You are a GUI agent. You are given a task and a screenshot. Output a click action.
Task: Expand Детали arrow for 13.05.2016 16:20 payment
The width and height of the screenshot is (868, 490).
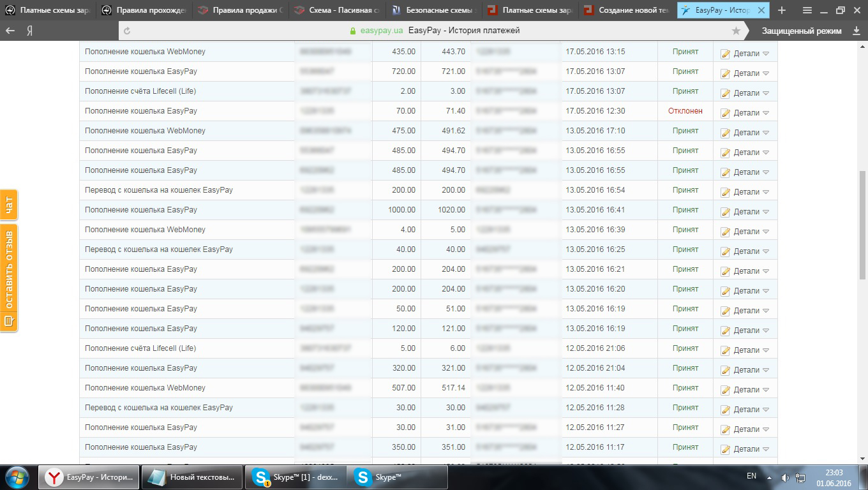(x=766, y=291)
